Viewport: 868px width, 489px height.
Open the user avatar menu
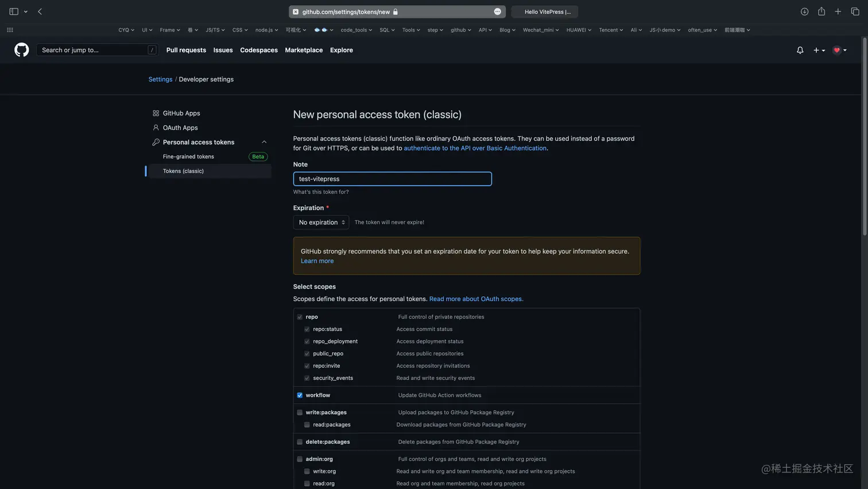(840, 50)
